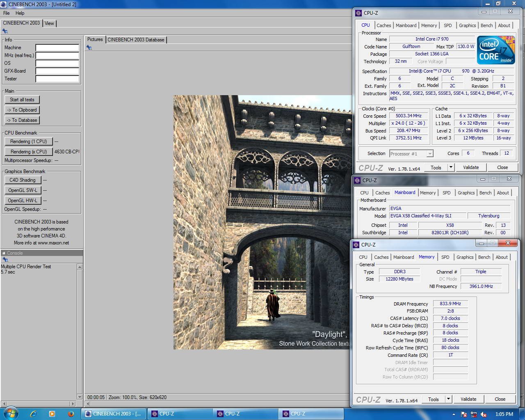Click the 4630 CB-CPU result value
The height and width of the screenshot is (420, 525).
coord(67,152)
